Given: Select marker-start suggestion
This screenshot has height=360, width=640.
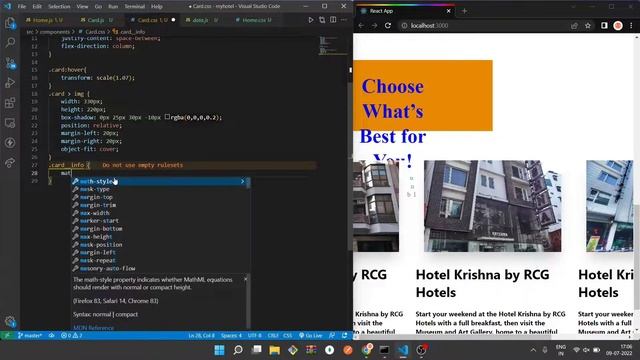Looking at the screenshot, I should [160, 221].
